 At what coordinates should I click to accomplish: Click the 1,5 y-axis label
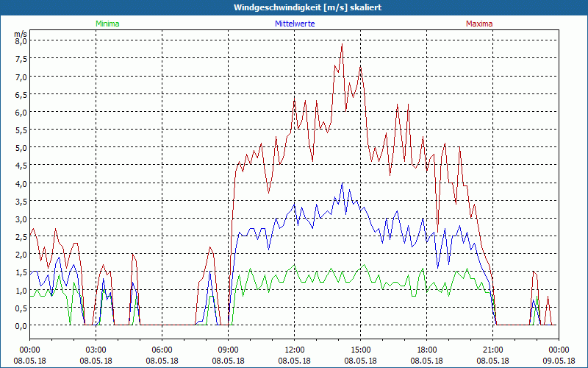21,272
